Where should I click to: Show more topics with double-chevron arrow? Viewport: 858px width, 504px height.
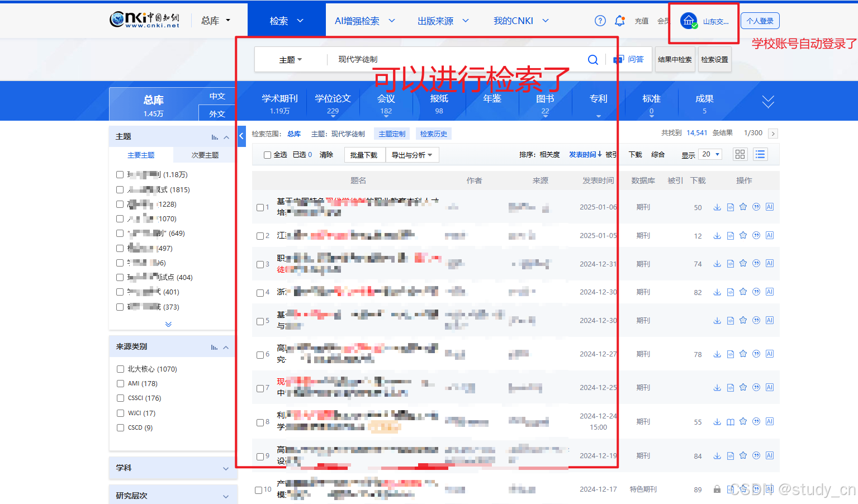point(168,324)
